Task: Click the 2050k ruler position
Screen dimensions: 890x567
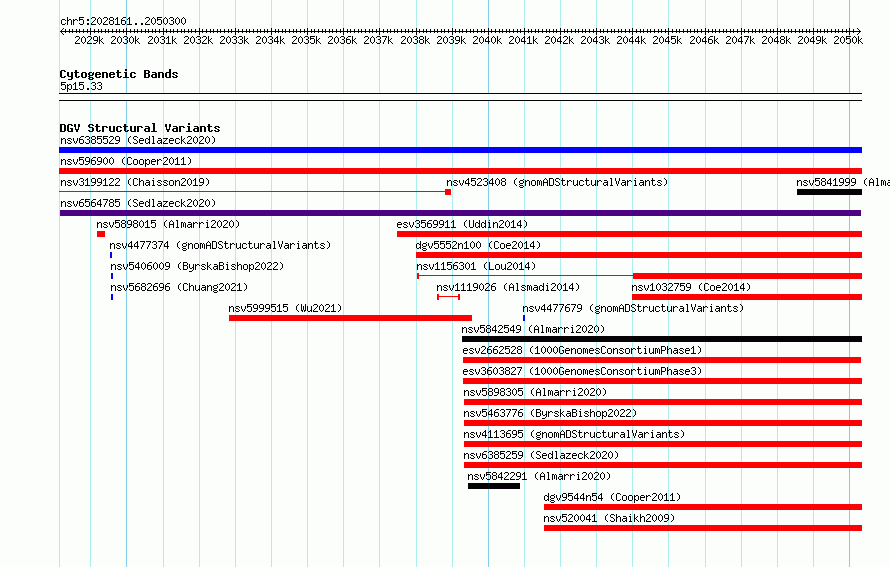Action: [x=848, y=40]
